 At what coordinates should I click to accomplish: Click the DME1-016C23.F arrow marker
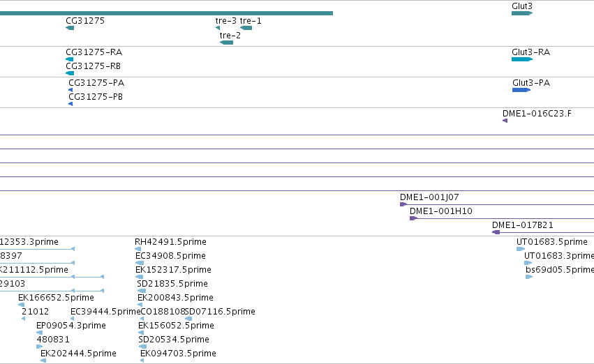(x=505, y=121)
